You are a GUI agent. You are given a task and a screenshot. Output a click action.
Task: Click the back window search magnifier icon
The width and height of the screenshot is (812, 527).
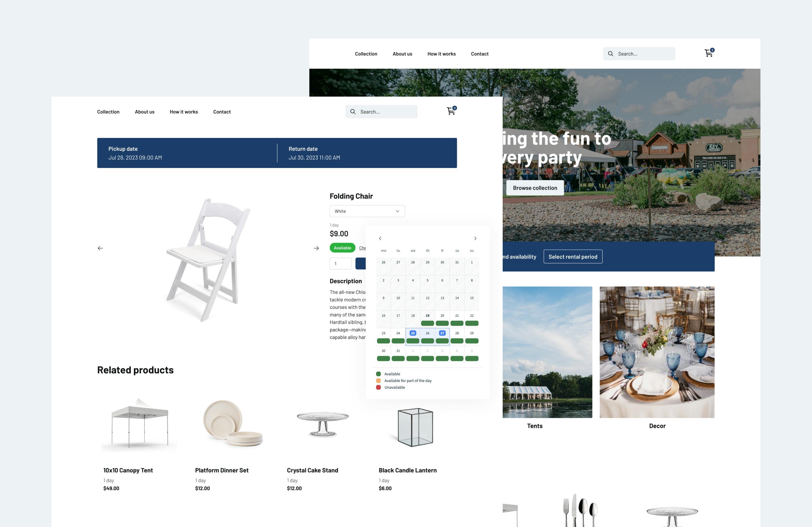click(610, 54)
